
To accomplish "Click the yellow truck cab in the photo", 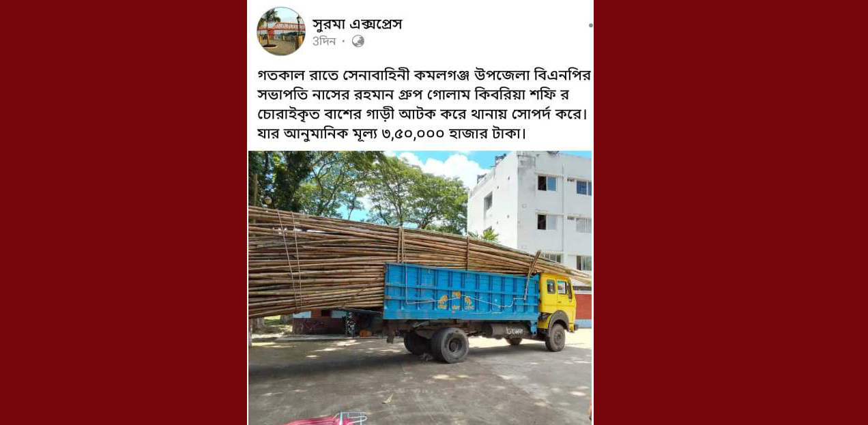I will [x=558, y=301].
